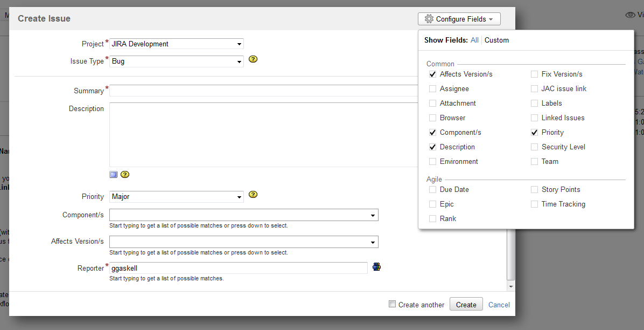
Task: Uncheck the Affects Version/s field checkbox
Action: (432, 74)
